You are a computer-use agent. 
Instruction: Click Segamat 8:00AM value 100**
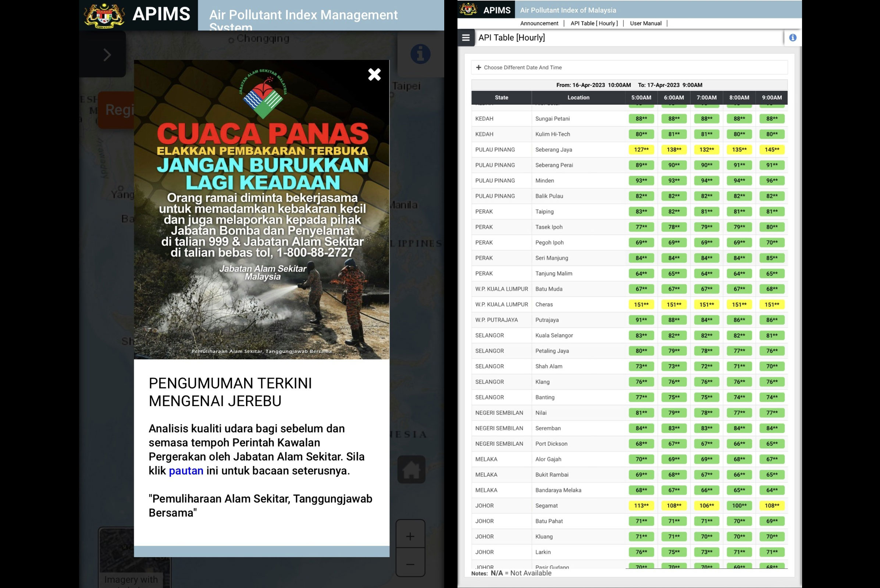pyautogui.click(x=739, y=506)
